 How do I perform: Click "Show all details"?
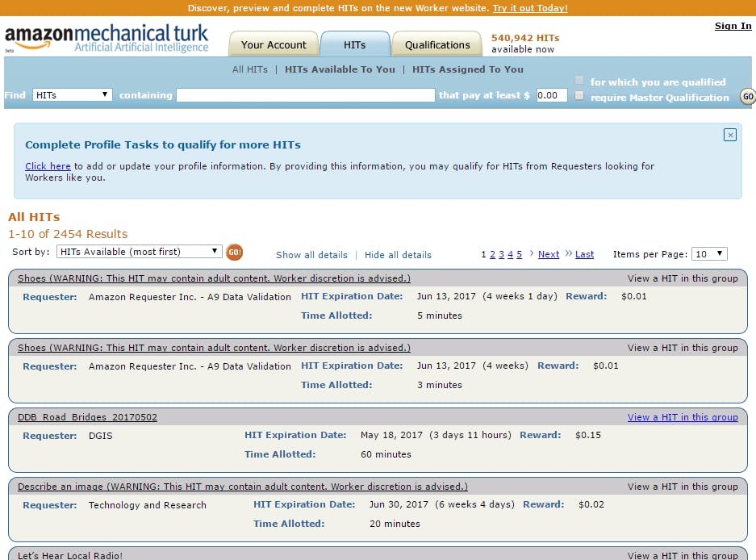click(x=311, y=254)
